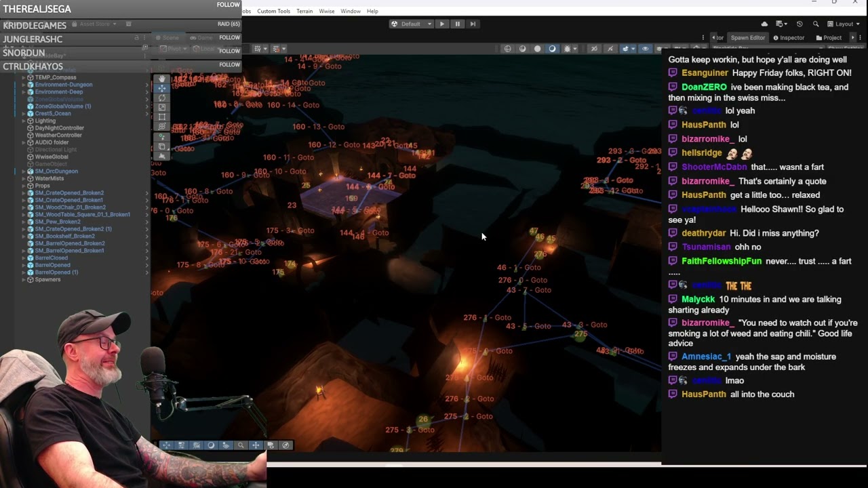Screen dimensions: 868x488
Task: Click the '276 - 1 - Goto' scene label
Action: coord(488,317)
